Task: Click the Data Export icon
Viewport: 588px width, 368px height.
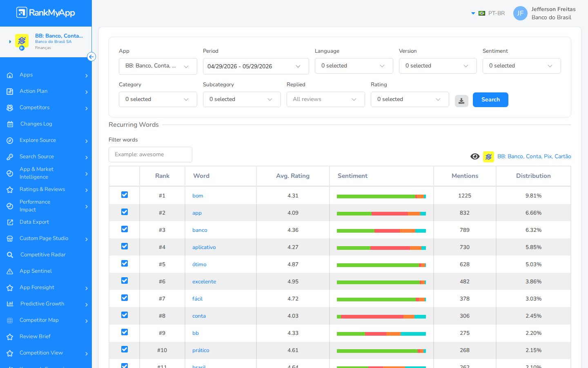Action: (x=10, y=222)
